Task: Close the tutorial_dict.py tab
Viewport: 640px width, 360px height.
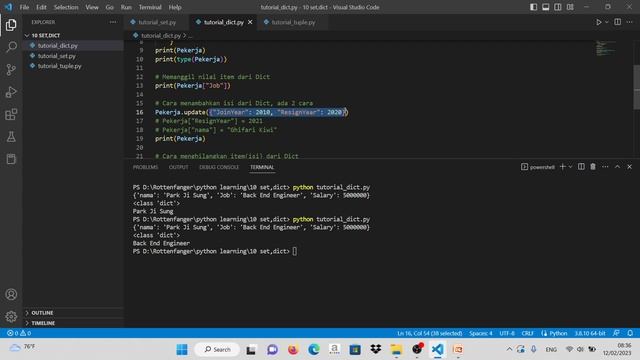Action: pyautogui.click(x=250, y=22)
